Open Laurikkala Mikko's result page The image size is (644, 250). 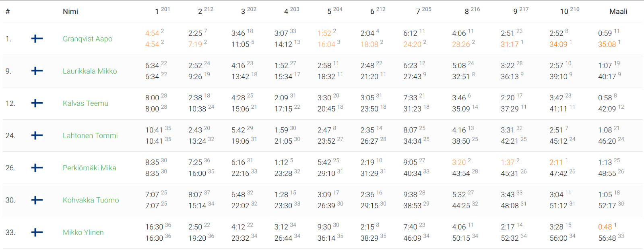pos(90,71)
